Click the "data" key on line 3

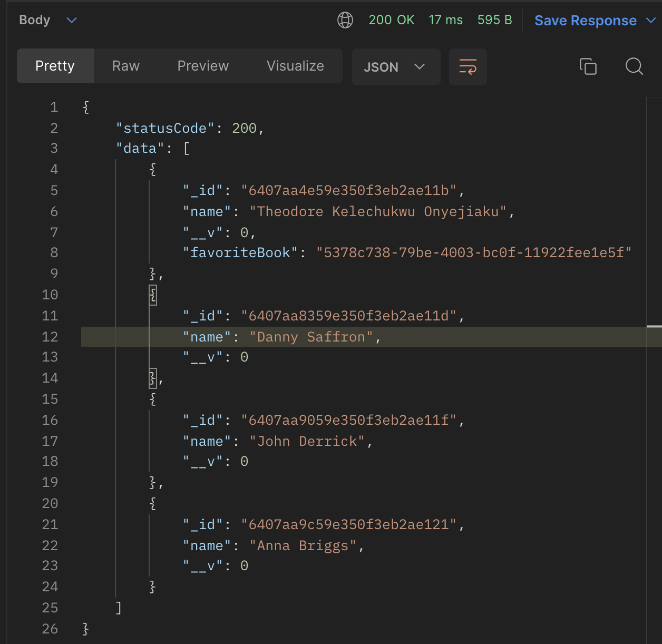point(140,148)
